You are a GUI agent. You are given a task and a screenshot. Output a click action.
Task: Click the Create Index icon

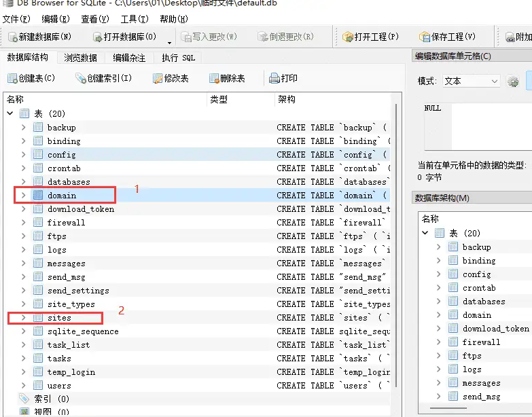(x=80, y=79)
